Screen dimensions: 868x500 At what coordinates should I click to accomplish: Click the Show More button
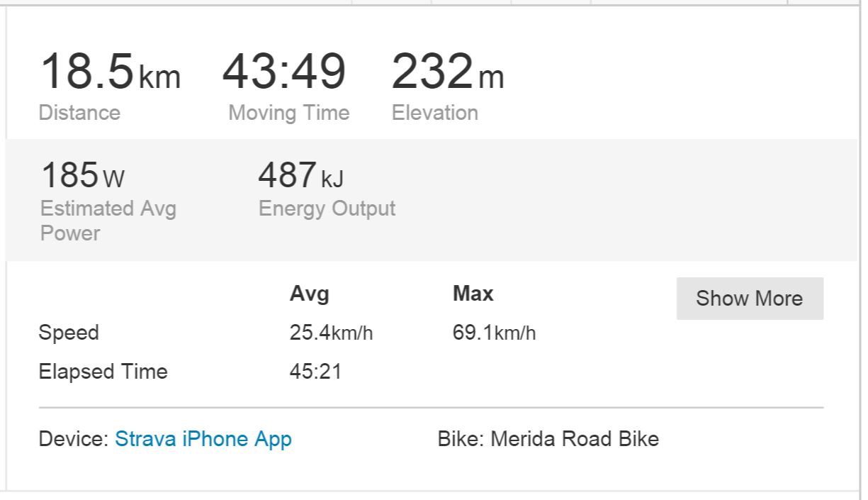[x=750, y=299]
